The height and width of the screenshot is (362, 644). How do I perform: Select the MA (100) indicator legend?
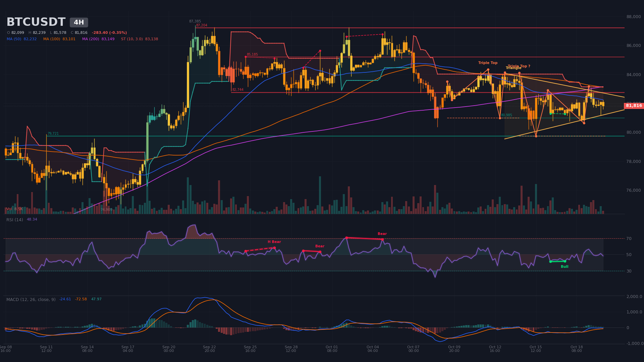coord(59,39)
